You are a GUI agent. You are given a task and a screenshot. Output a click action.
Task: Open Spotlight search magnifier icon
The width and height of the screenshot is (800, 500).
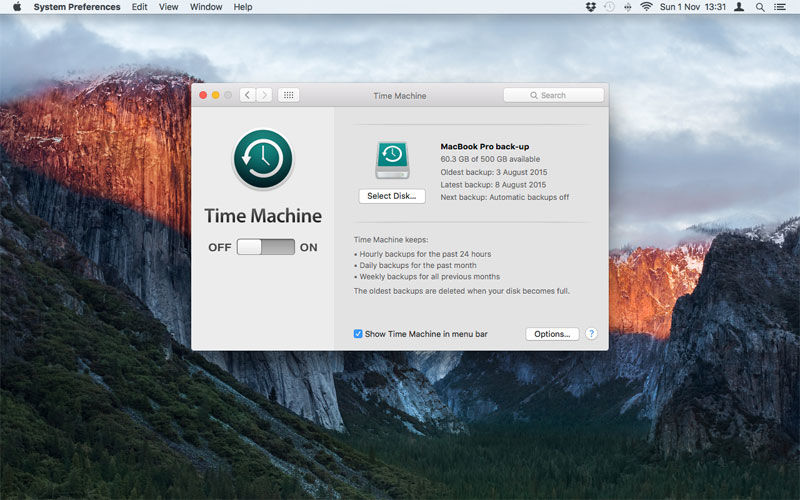(760, 7)
